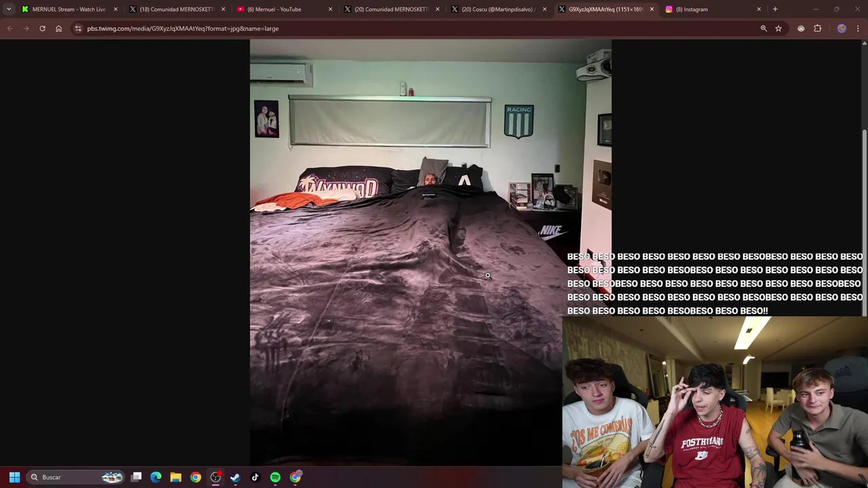Open the Chrome three-dot menu
The height and width of the screenshot is (488, 868).
859,28
